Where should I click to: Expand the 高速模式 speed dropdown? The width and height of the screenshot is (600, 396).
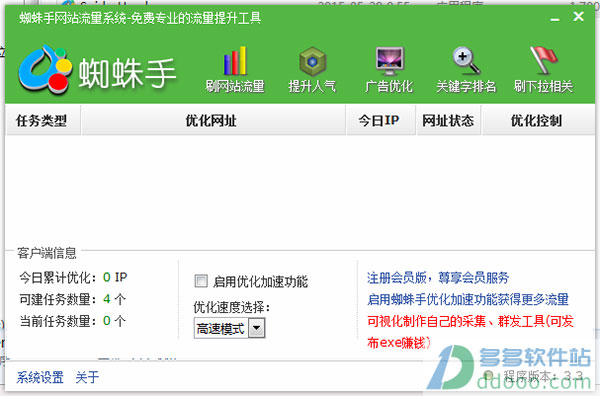[256, 328]
